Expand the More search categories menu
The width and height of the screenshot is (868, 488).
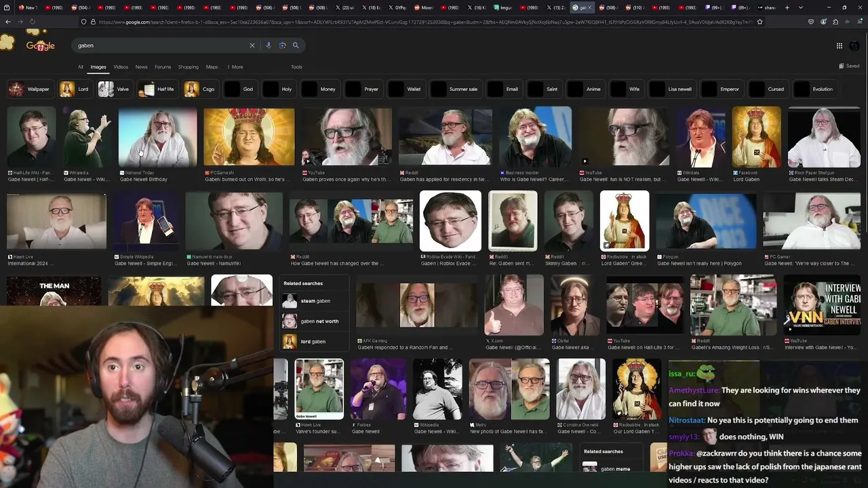click(x=234, y=67)
